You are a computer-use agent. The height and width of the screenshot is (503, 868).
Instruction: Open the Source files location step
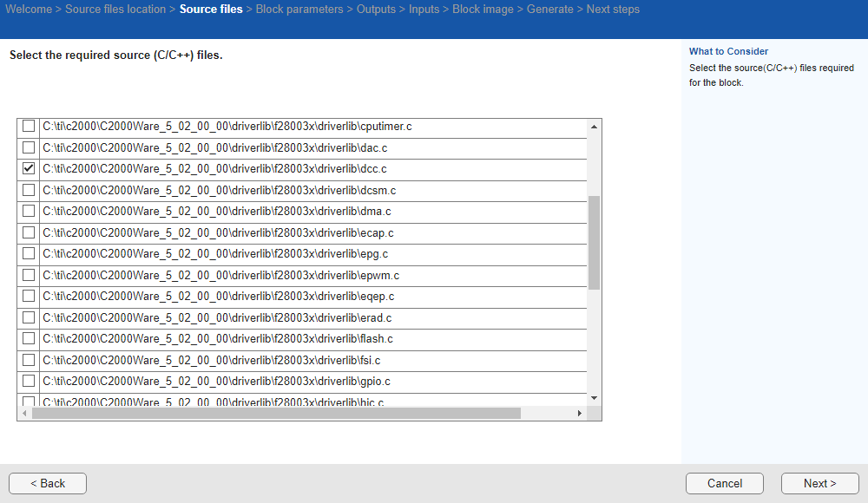[x=115, y=9]
